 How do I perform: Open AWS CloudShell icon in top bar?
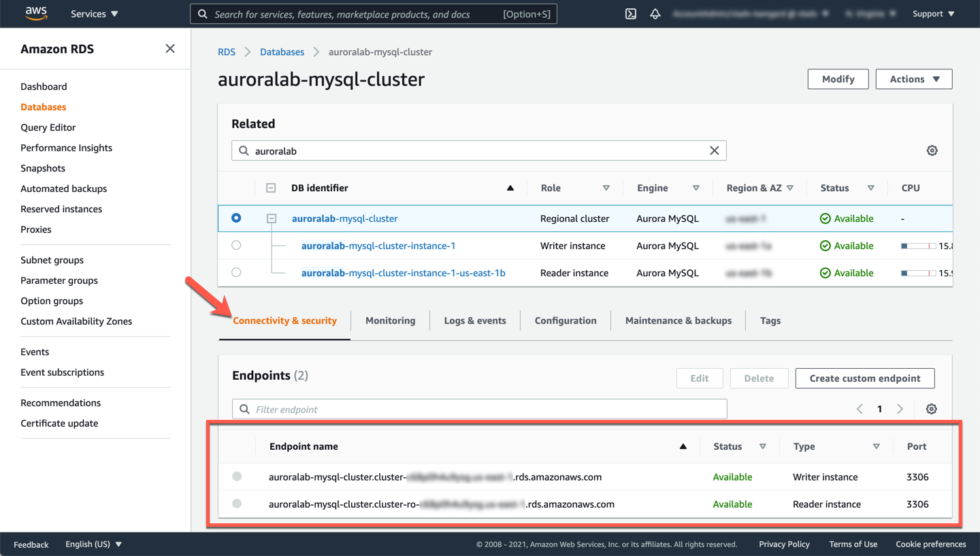[631, 14]
